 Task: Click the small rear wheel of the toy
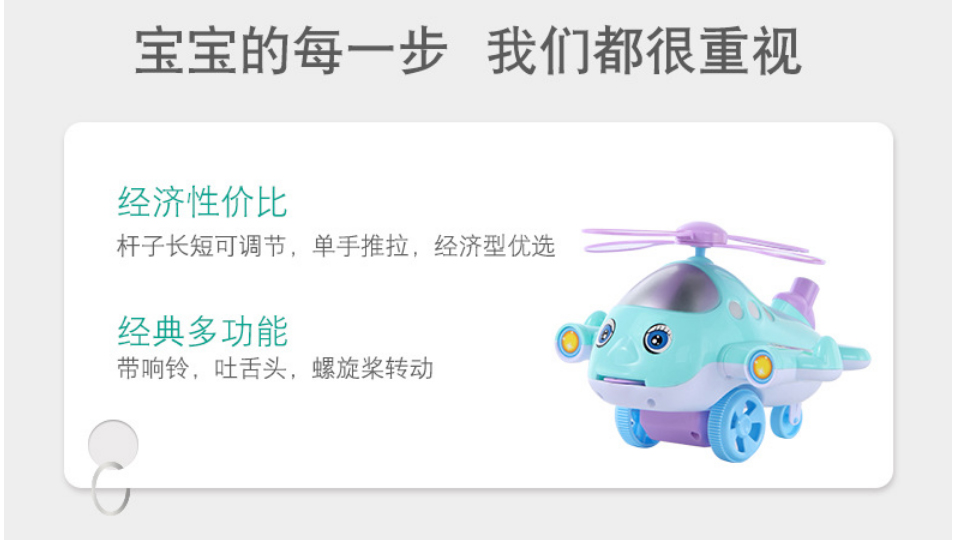787,415
